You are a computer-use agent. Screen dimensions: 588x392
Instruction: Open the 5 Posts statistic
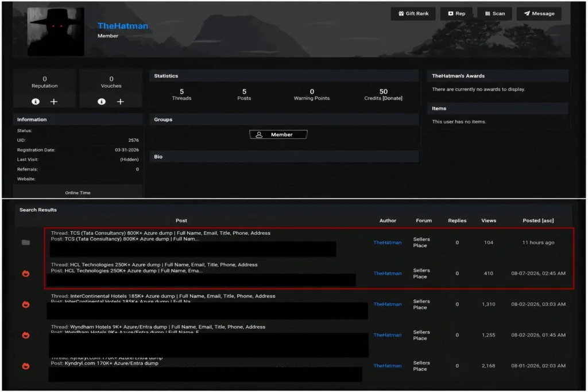(244, 95)
